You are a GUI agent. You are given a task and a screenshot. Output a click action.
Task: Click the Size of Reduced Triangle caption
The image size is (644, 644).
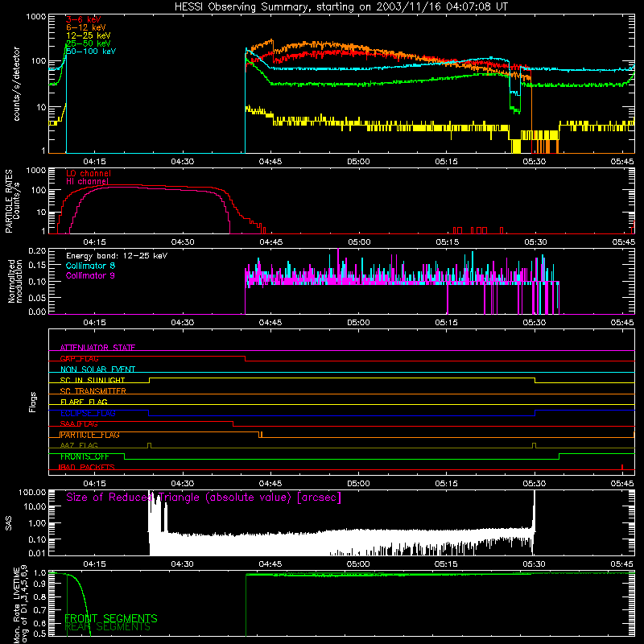pyautogui.click(x=204, y=497)
